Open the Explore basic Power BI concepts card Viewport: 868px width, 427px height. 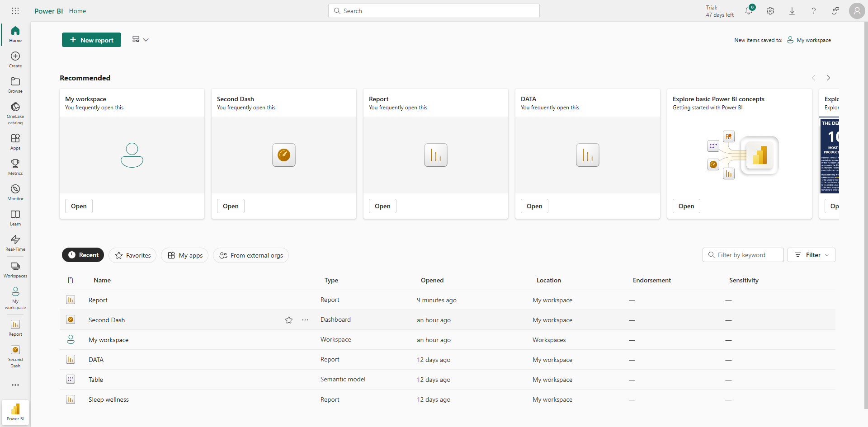(686, 206)
